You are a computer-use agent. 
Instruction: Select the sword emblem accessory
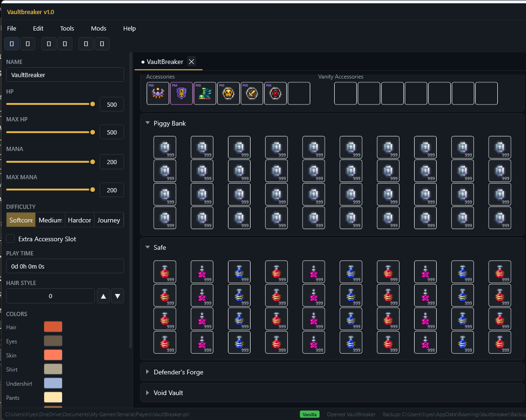(x=252, y=93)
